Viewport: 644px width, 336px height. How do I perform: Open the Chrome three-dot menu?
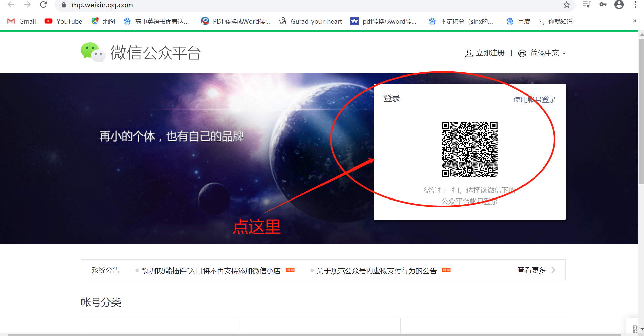635,4
